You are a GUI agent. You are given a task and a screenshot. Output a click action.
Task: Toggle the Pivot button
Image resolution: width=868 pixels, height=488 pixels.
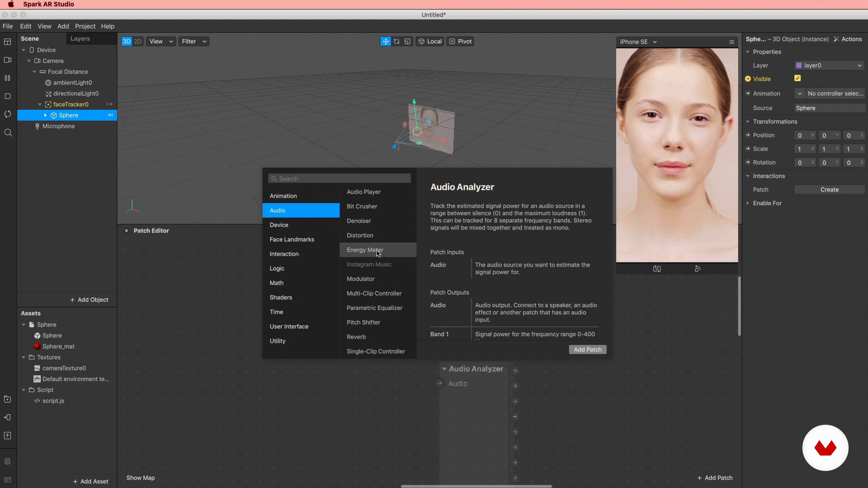click(460, 41)
